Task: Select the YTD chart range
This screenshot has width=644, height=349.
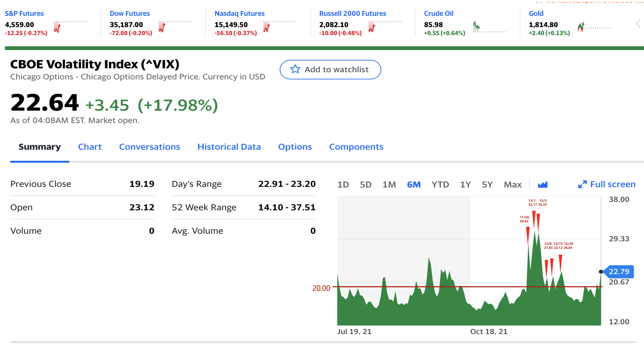Action: [x=440, y=185]
